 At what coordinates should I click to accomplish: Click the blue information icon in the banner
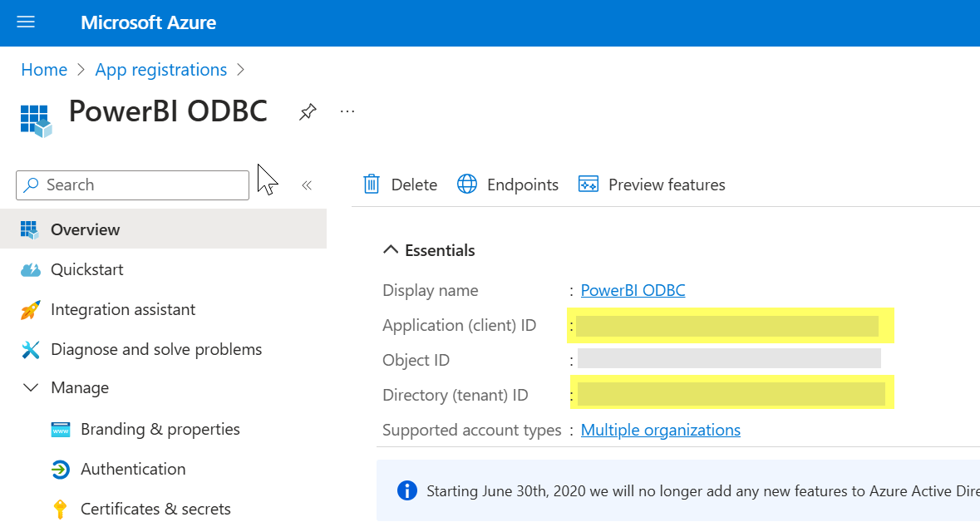[x=406, y=490]
